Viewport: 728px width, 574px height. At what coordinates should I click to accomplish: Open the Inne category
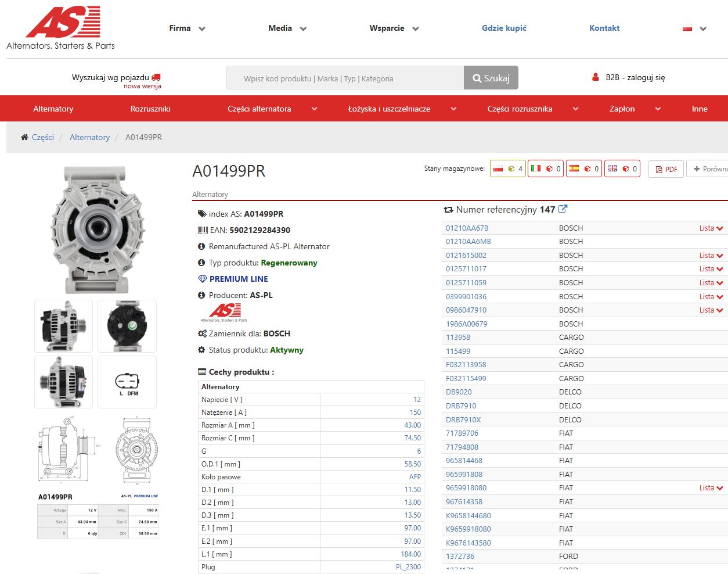click(x=700, y=109)
